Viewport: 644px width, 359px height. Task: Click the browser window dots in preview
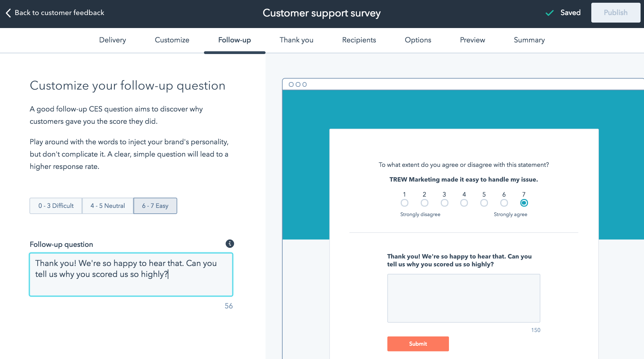(x=298, y=84)
